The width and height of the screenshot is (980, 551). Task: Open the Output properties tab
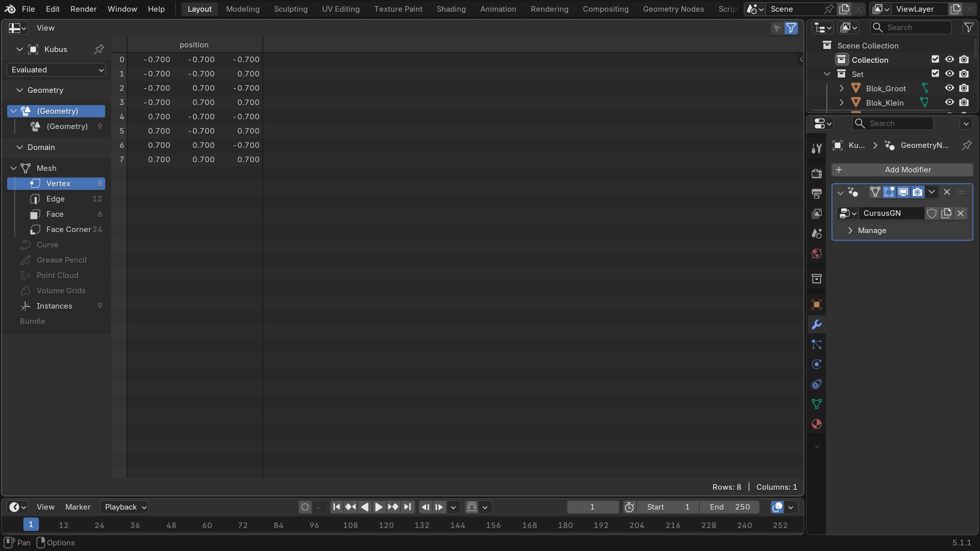click(x=816, y=193)
